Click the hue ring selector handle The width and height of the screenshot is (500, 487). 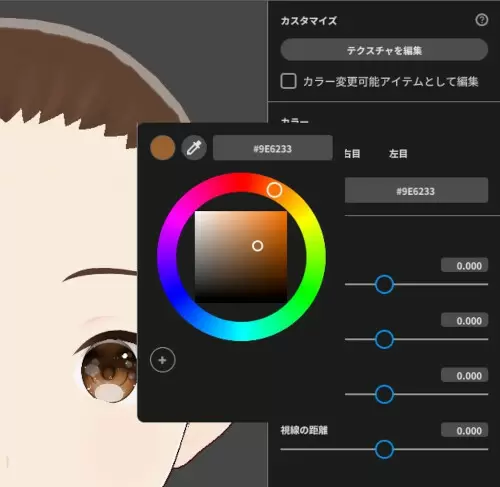[274, 190]
